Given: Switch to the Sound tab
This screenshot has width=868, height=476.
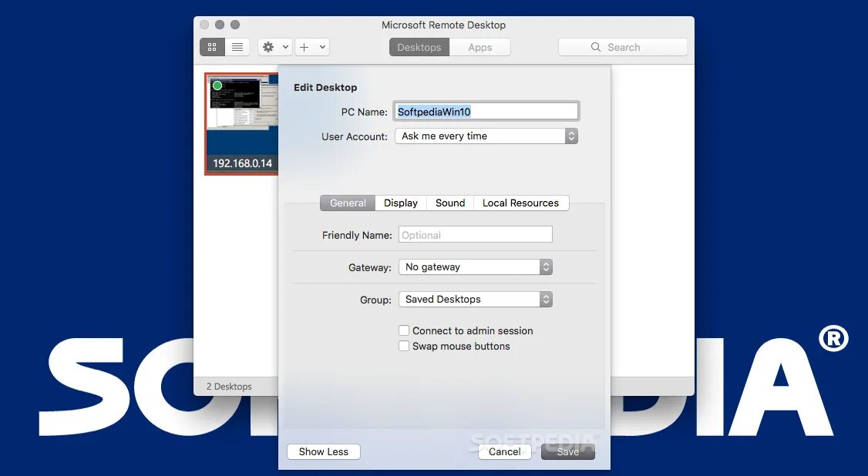Looking at the screenshot, I should [450, 203].
